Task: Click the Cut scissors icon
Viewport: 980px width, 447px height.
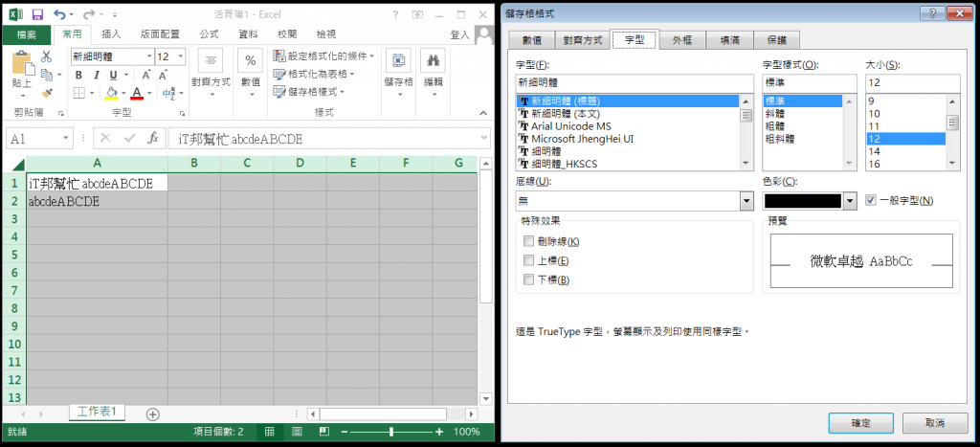Action: pyautogui.click(x=46, y=56)
